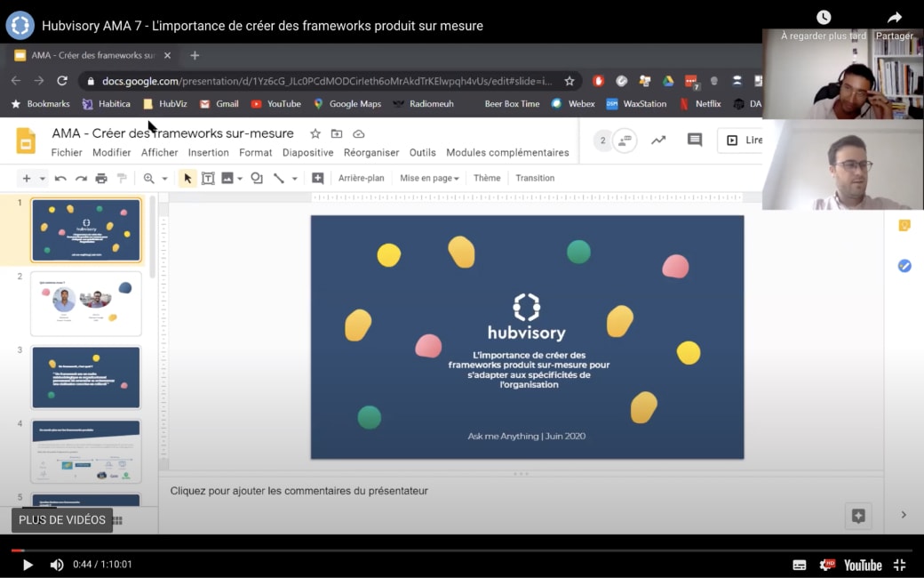
Task: Print the presentation
Action: [x=101, y=178]
